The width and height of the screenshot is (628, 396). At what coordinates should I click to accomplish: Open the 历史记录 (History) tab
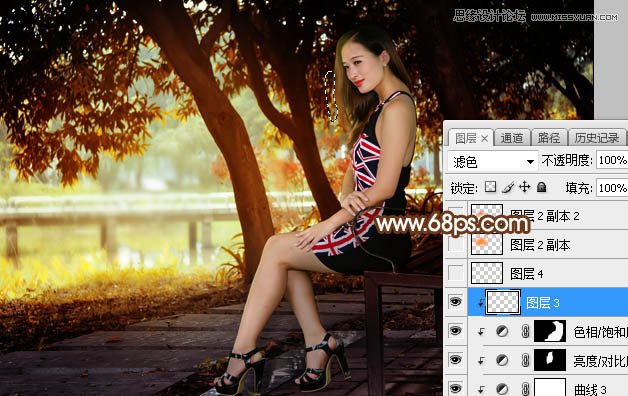coord(597,138)
